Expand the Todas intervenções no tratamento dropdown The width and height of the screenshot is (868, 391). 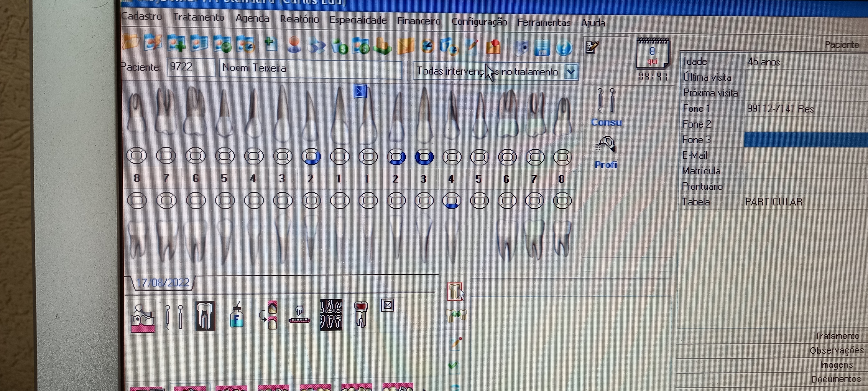pos(571,72)
